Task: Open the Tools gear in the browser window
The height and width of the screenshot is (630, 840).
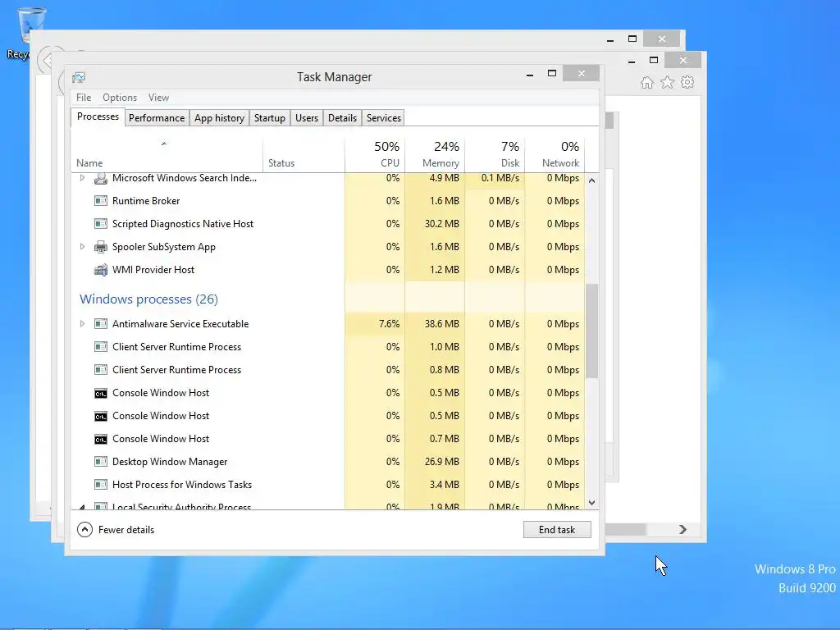Action: coord(687,83)
